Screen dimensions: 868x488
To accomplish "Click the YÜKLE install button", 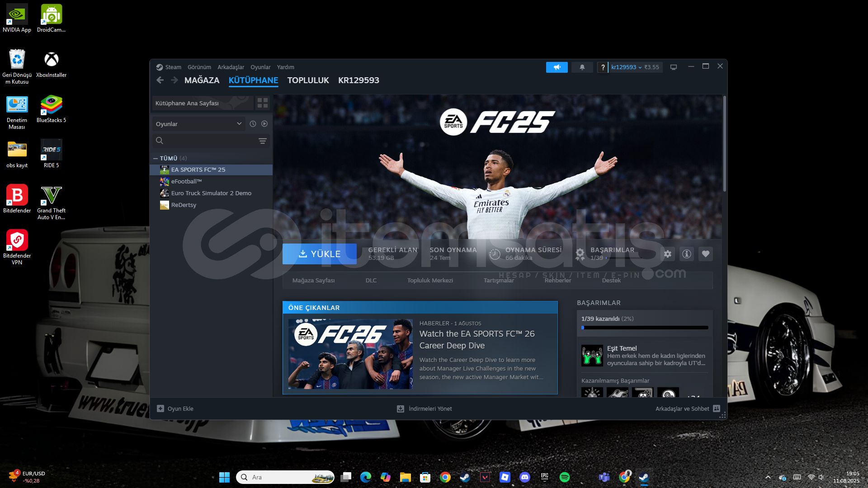I will (x=319, y=254).
